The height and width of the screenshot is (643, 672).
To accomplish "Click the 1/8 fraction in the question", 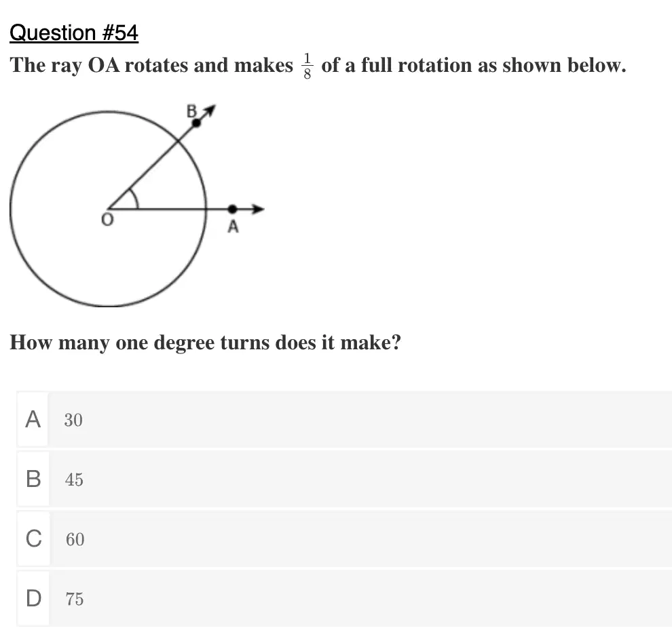I will tap(307, 66).
